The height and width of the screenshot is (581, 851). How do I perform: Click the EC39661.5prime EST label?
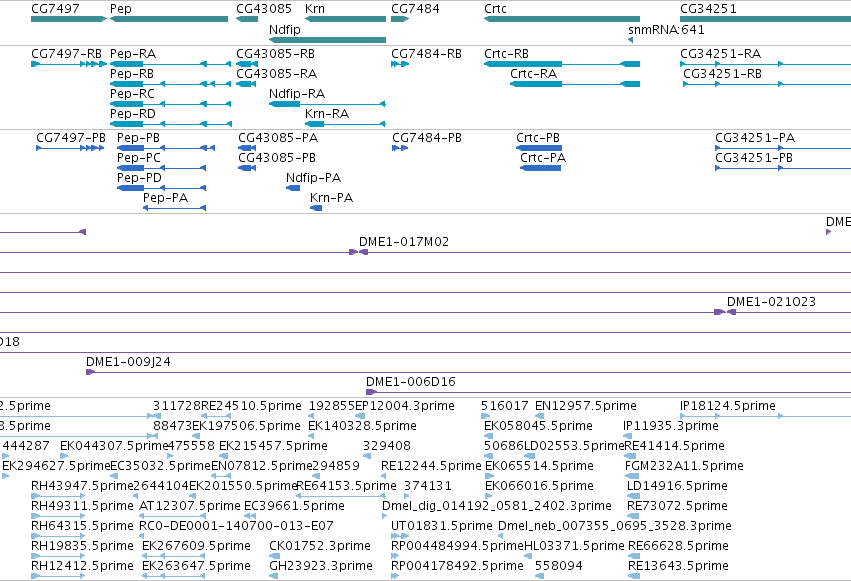point(294,506)
